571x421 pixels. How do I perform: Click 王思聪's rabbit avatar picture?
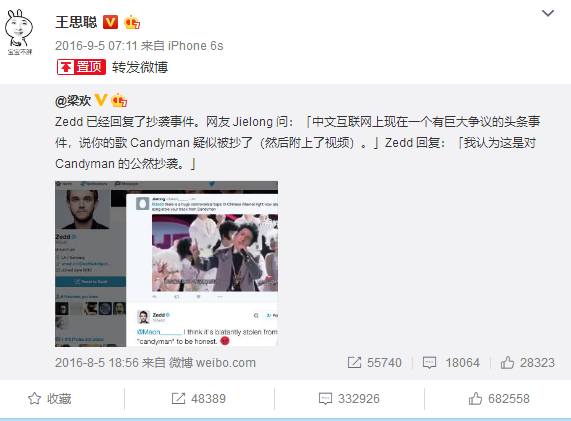pos(19,32)
